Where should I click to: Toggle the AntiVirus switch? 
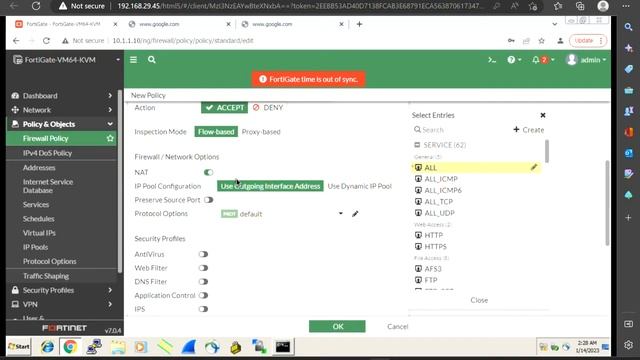point(203,254)
